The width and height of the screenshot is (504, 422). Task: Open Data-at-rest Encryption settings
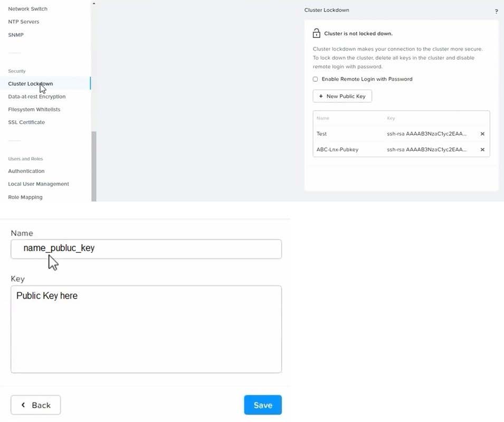click(37, 97)
